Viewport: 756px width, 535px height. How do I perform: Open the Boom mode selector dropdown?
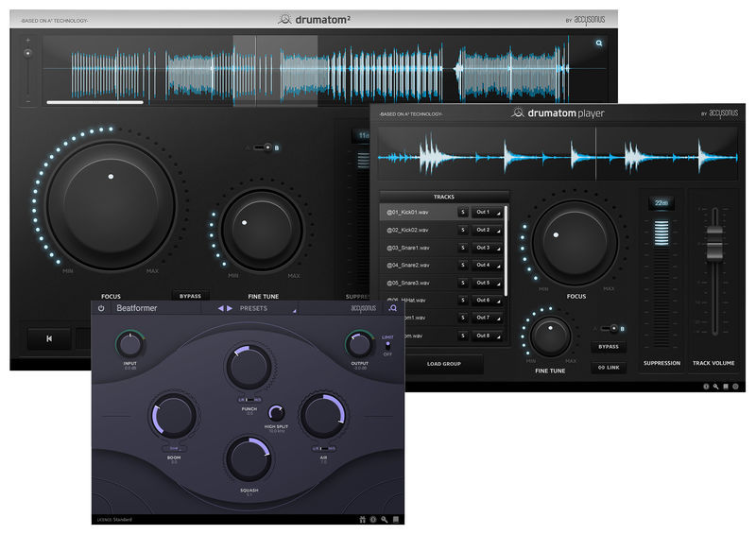(174, 448)
